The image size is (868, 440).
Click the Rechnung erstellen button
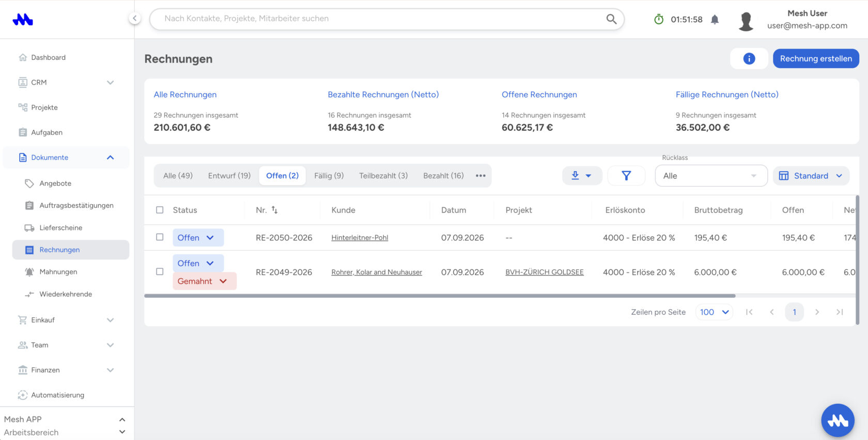pyautogui.click(x=816, y=58)
